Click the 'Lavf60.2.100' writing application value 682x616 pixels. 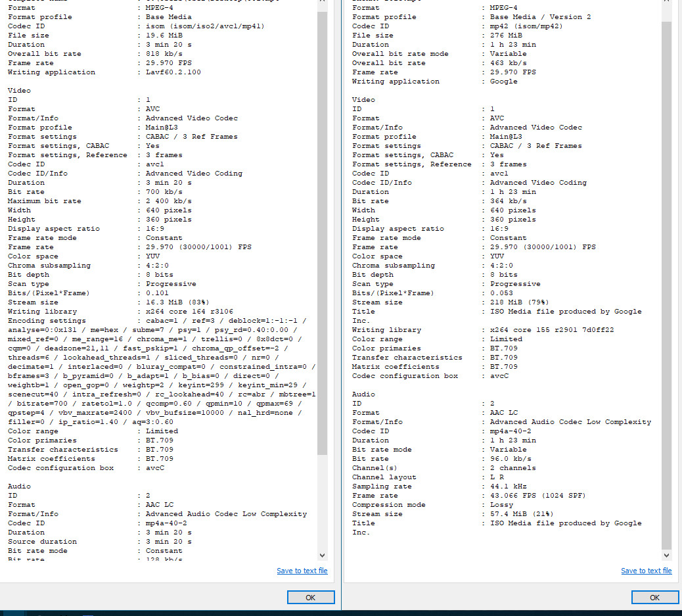click(x=173, y=72)
